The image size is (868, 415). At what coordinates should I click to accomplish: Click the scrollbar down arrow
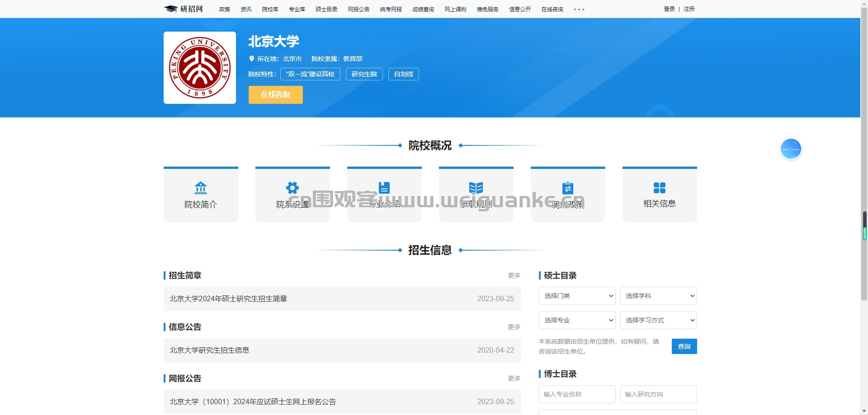(864, 411)
